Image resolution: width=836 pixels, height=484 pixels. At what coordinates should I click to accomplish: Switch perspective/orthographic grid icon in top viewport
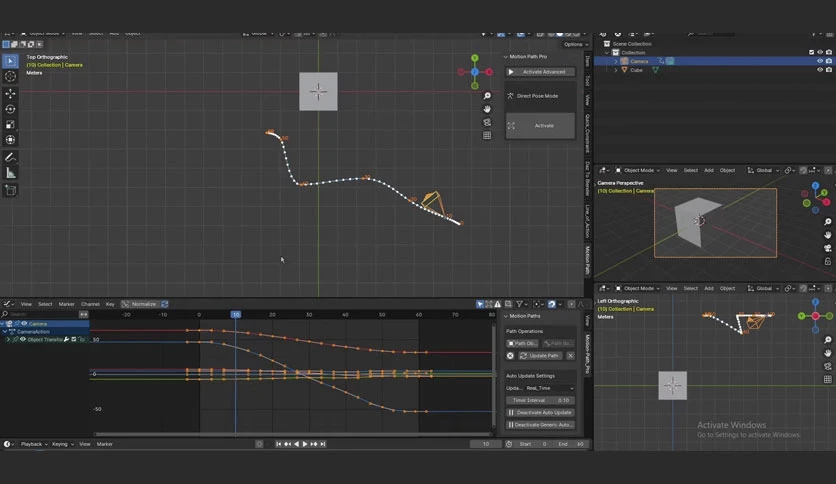487,135
